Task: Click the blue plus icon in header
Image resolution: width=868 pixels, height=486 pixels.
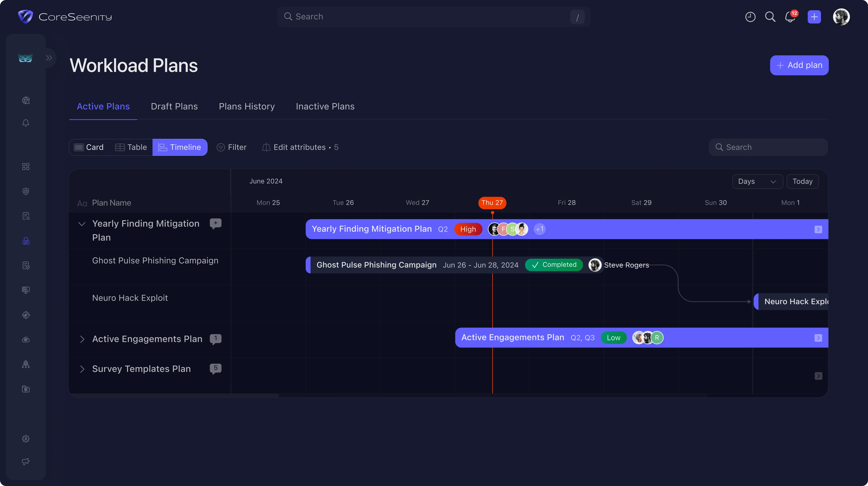Action: click(814, 17)
